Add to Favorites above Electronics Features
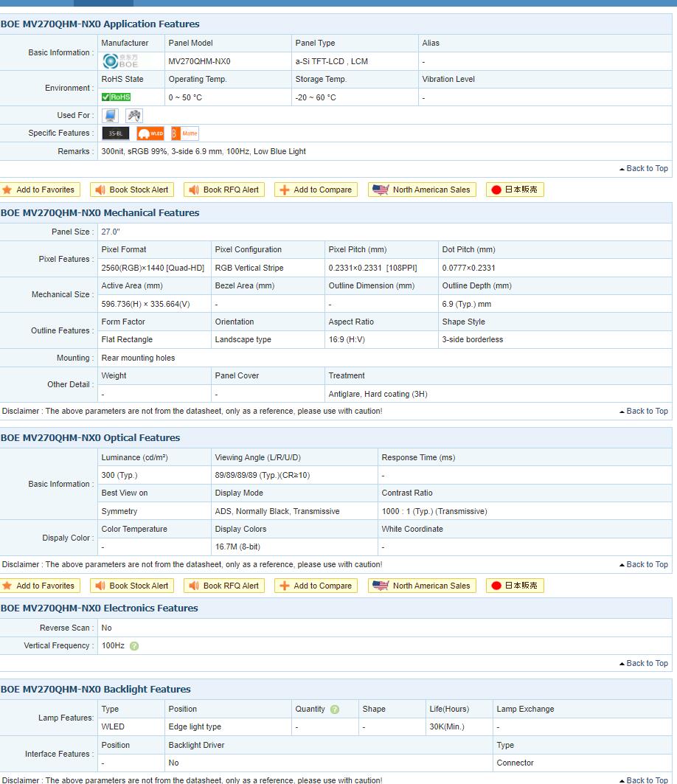Viewport: 677px width, 784px height. [x=40, y=586]
